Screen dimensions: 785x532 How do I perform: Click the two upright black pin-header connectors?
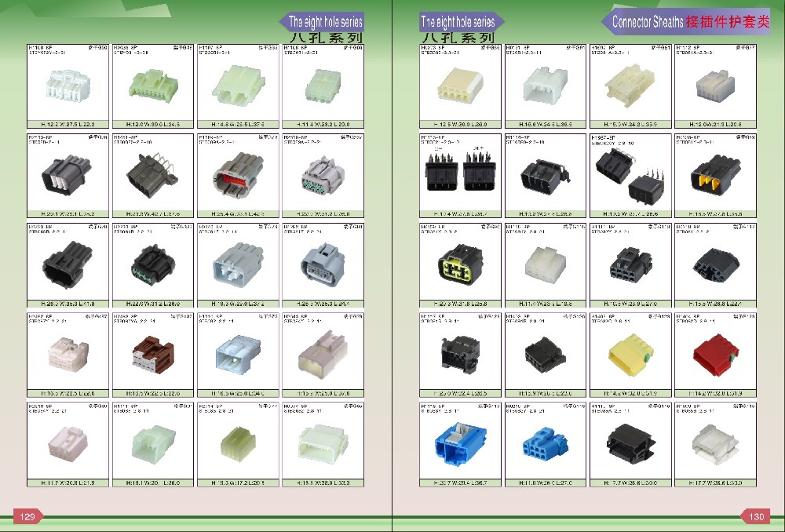tap(460, 170)
